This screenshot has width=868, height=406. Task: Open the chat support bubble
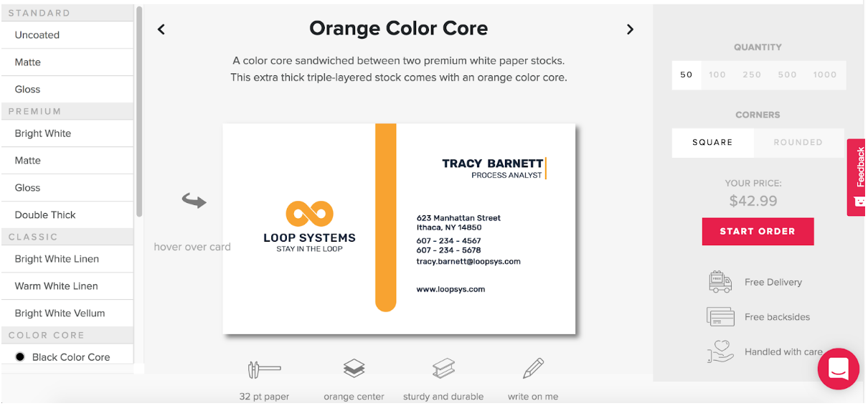click(839, 369)
